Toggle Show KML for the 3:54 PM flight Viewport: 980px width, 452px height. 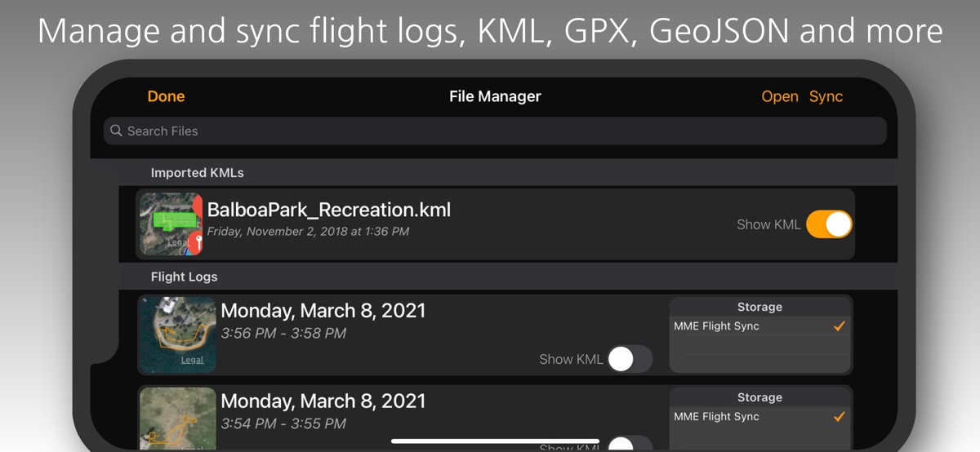click(630, 445)
